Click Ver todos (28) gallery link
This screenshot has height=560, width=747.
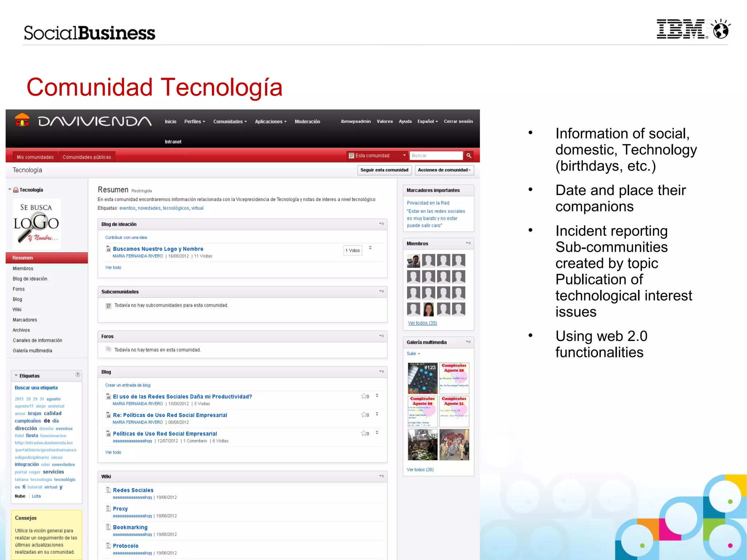(x=420, y=470)
